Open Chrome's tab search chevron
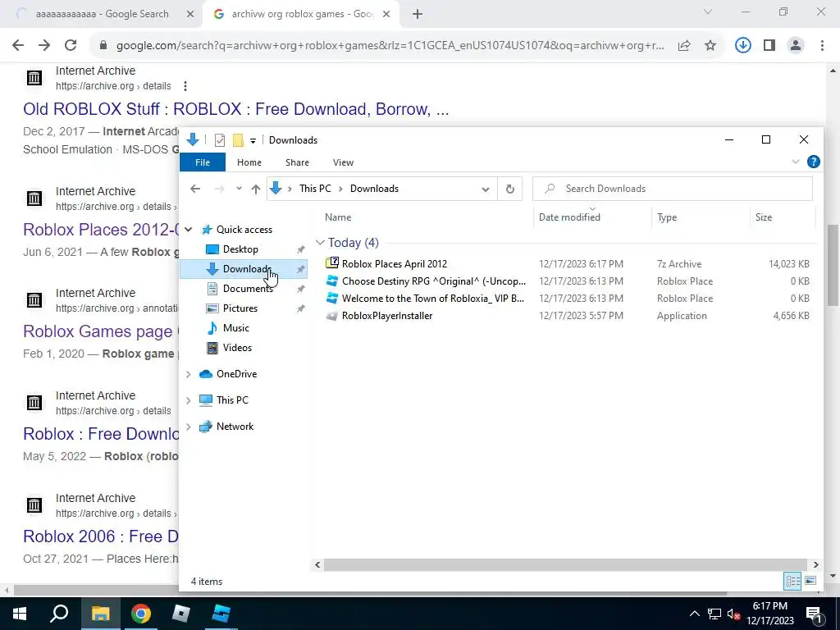The height and width of the screenshot is (630, 840). tap(708, 11)
